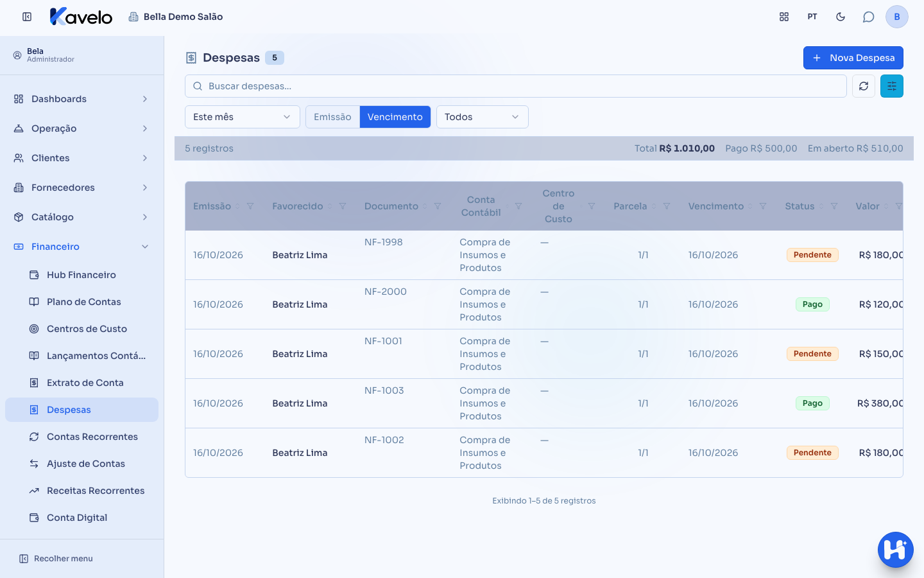Open the chat bubble icon in header
Image resolution: width=924 pixels, height=578 pixels.
pyautogui.click(x=869, y=17)
